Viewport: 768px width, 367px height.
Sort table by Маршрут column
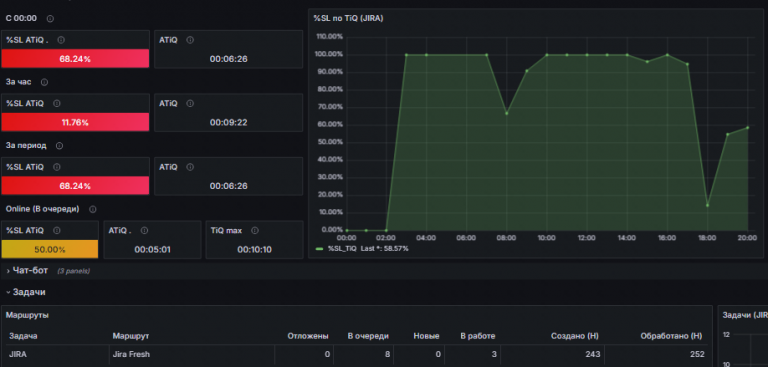click(x=130, y=336)
